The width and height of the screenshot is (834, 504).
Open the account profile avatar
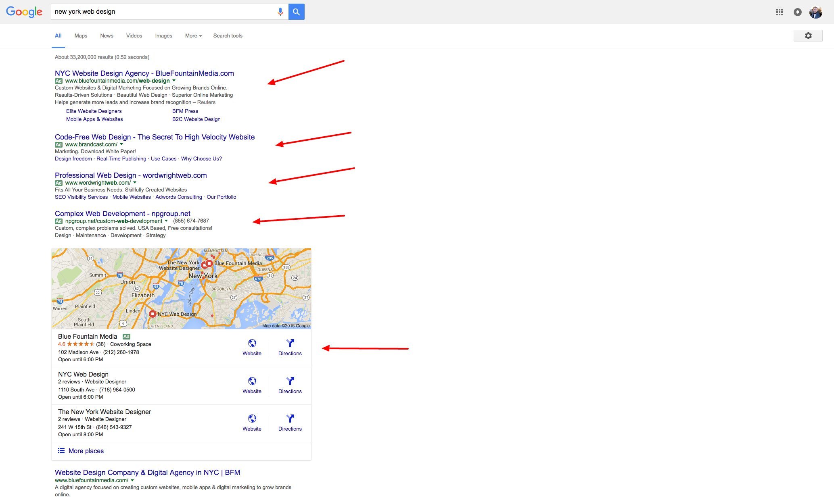[x=816, y=12]
